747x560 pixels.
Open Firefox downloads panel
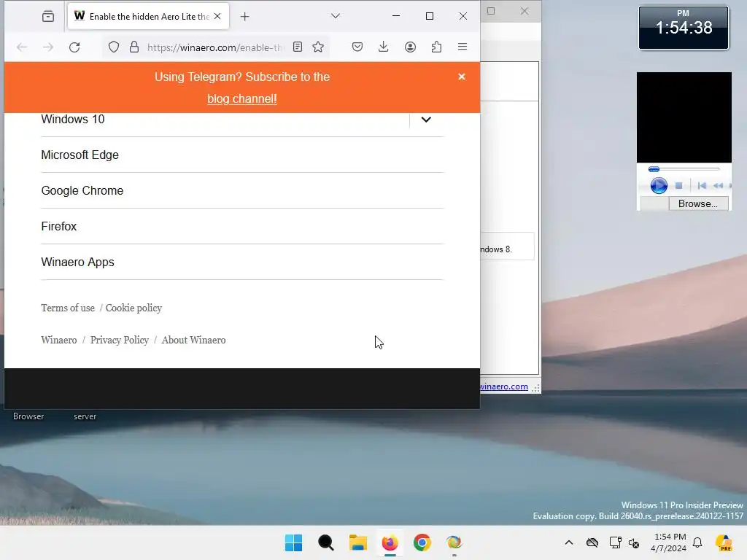coord(384,47)
